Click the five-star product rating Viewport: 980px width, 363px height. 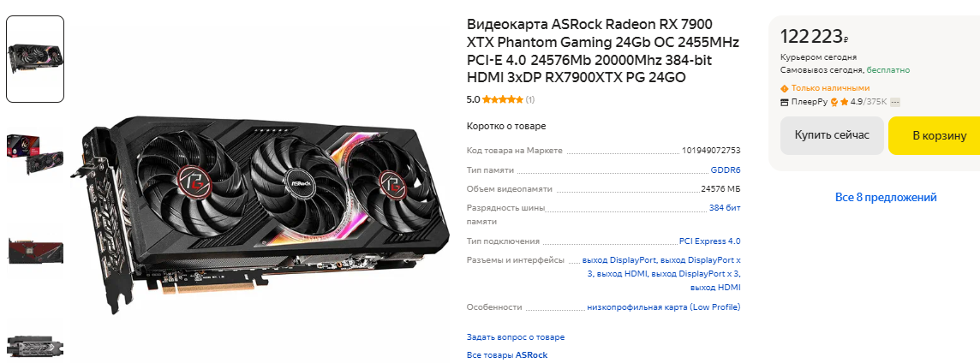click(x=503, y=99)
